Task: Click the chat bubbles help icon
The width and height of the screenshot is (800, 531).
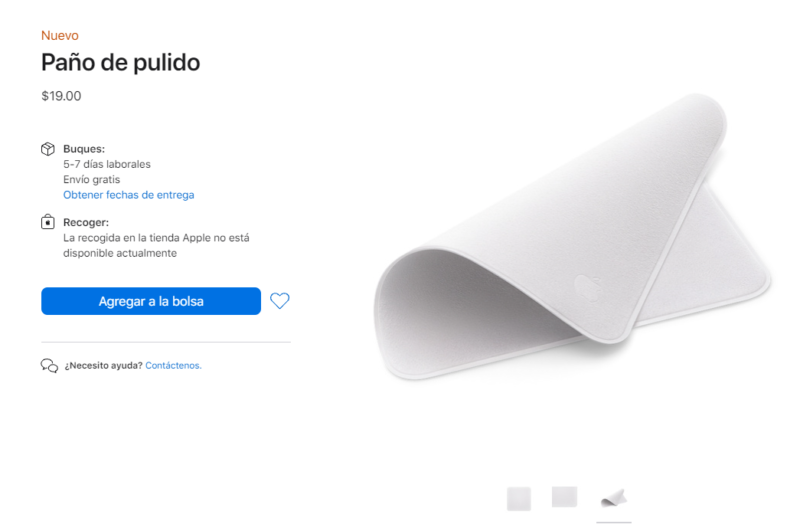Action: click(x=49, y=366)
